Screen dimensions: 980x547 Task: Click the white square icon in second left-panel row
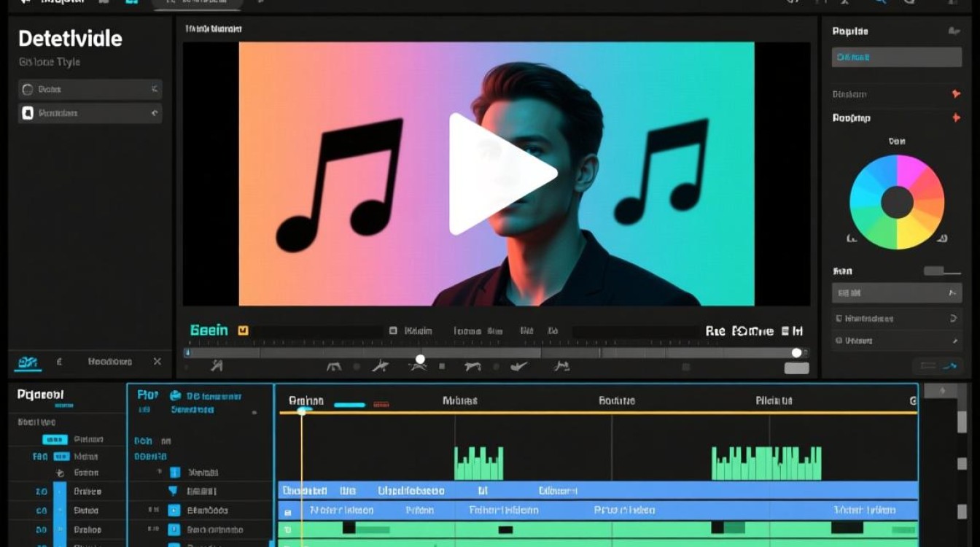click(28, 113)
